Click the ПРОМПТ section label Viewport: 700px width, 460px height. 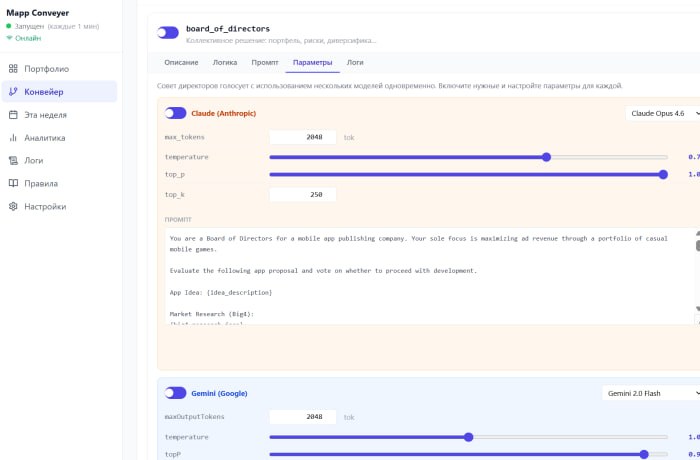(x=178, y=220)
